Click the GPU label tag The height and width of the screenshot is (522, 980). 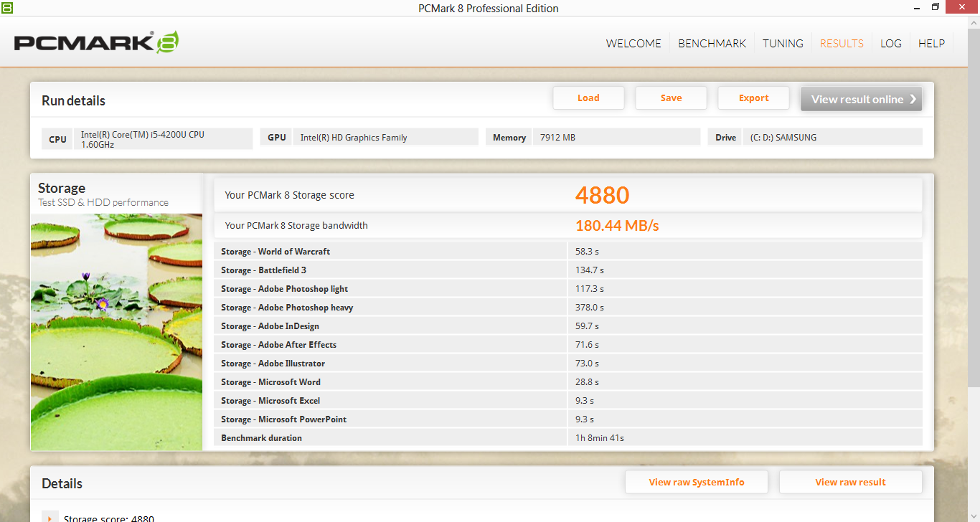pyautogui.click(x=277, y=138)
